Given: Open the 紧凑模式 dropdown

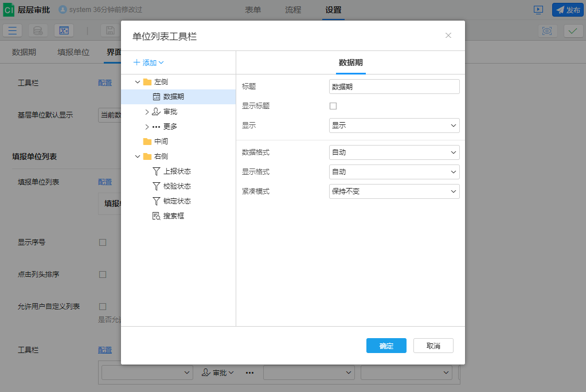Looking at the screenshot, I should tap(394, 191).
